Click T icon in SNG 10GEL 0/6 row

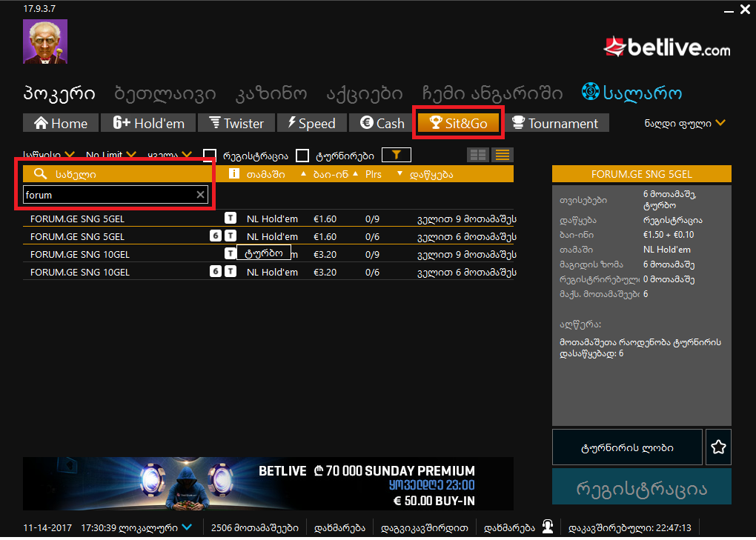click(231, 272)
